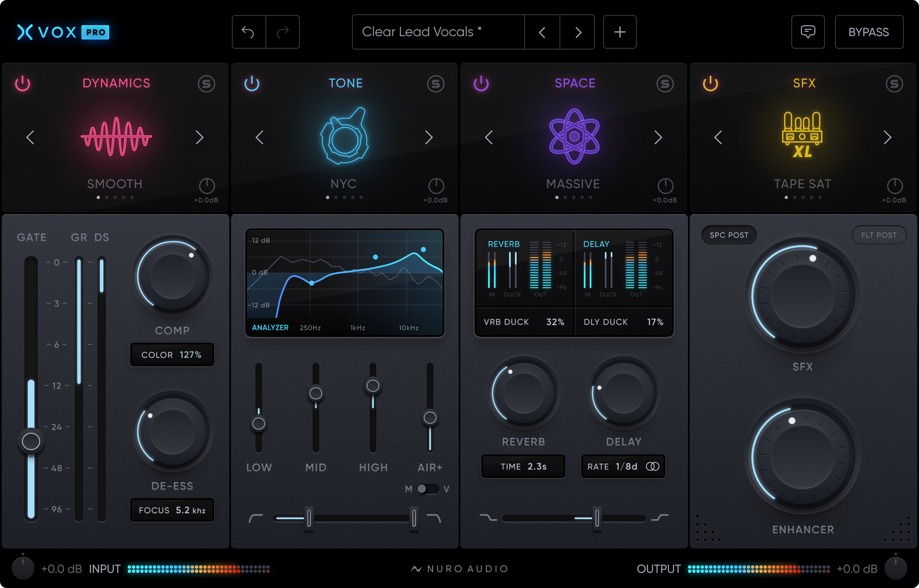Switch to next Dynamics mode after Smooth
The width and height of the screenshot is (919, 588).
pyautogui.click(x=200, y=137)
